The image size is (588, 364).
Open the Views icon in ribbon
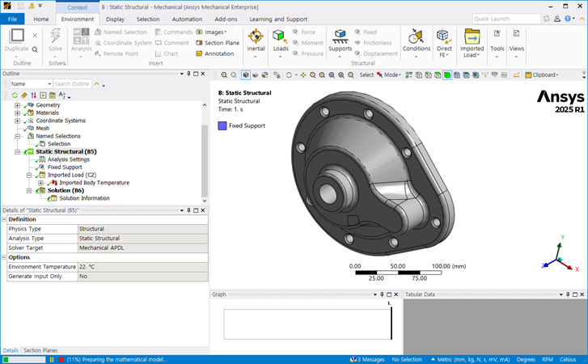[516, 34]
